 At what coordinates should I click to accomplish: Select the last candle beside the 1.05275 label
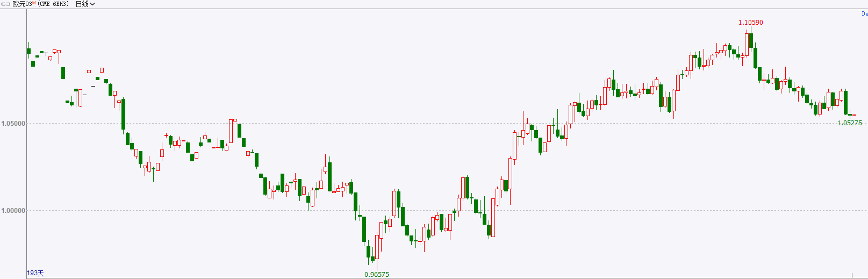click(854, 115)
